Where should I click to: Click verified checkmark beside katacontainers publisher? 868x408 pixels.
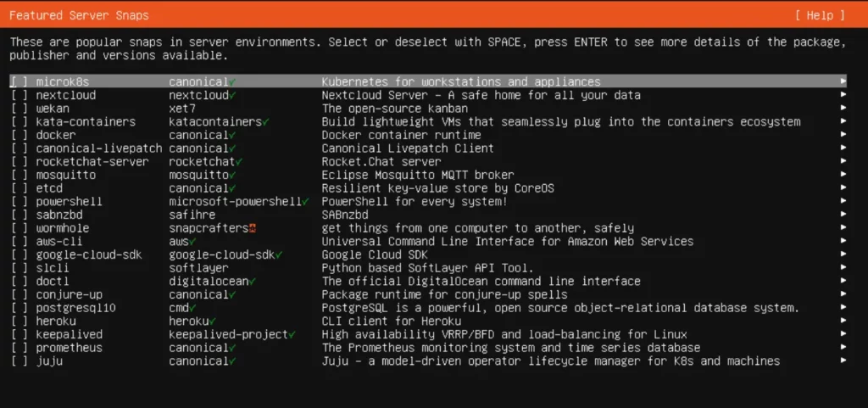(x=265, y=122)
